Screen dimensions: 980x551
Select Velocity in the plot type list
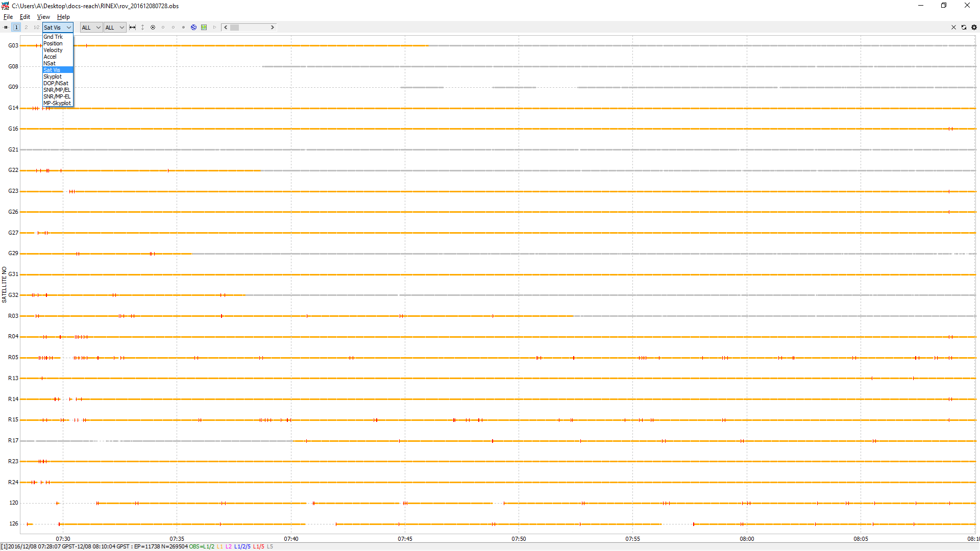[x=58, y=50]
